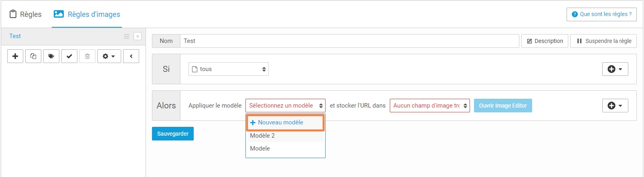
Task: Open the 'tous' condition dropdown
Action: pos(229,69)
